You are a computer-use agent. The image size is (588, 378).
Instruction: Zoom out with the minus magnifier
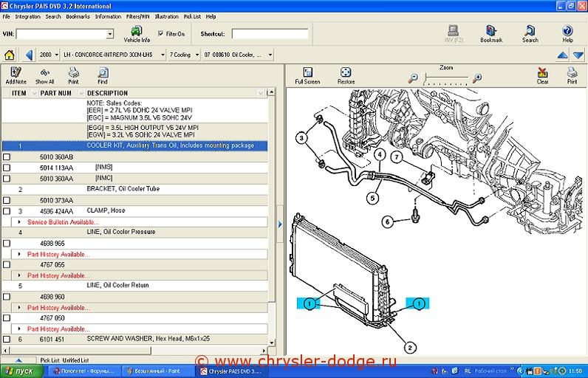tap(413, 78)
